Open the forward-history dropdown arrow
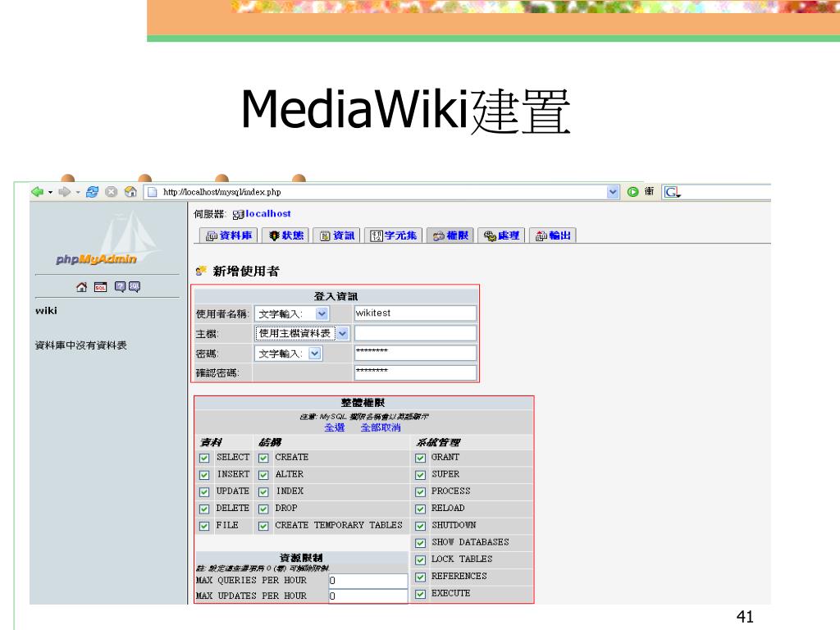This screenshot has width=840, height=630. (x=78, y=192)
